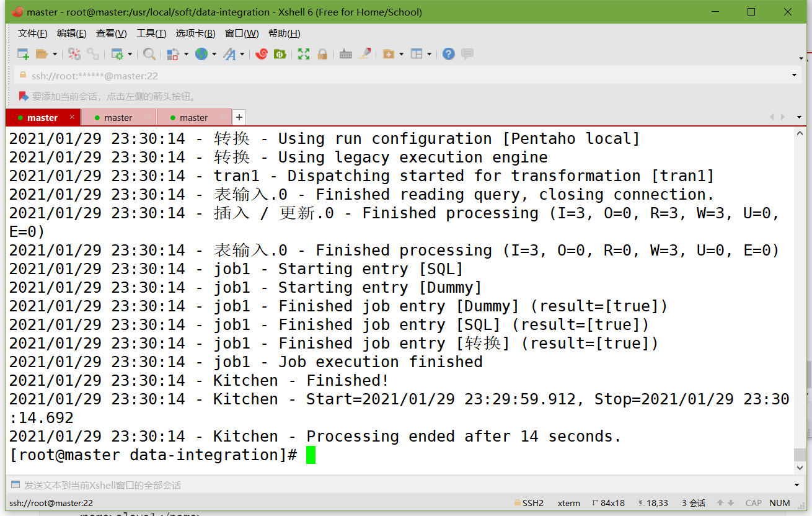
Task: Click the window layout icon
Action: [417, 54]
